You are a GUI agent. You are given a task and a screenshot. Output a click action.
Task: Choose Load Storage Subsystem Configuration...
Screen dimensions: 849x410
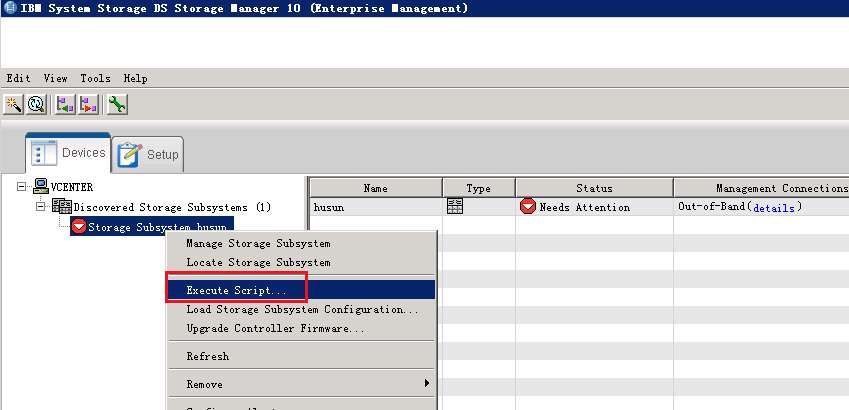click(x=302, y=310)
